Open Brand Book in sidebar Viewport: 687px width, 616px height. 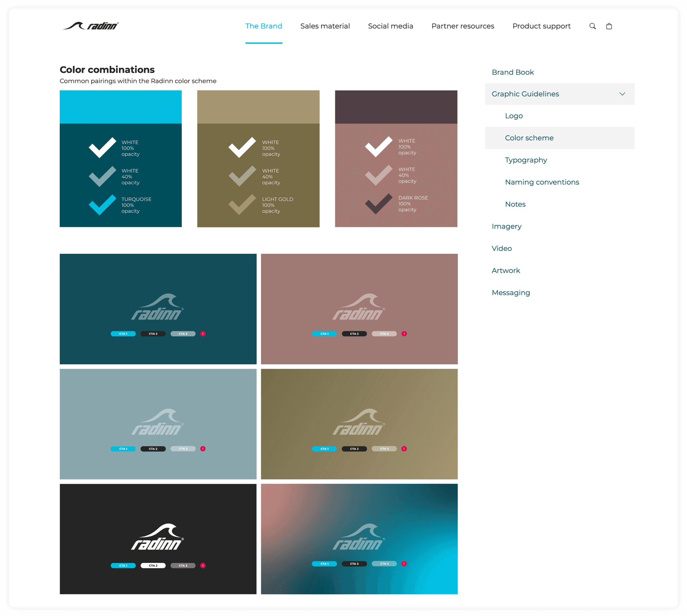pos(513,72)
